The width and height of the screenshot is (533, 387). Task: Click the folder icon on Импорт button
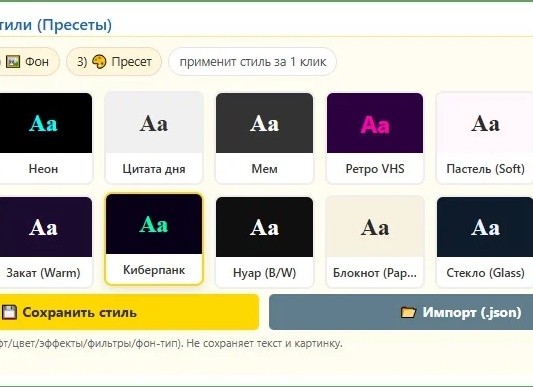pyautogui.click(x=408, y=312)
